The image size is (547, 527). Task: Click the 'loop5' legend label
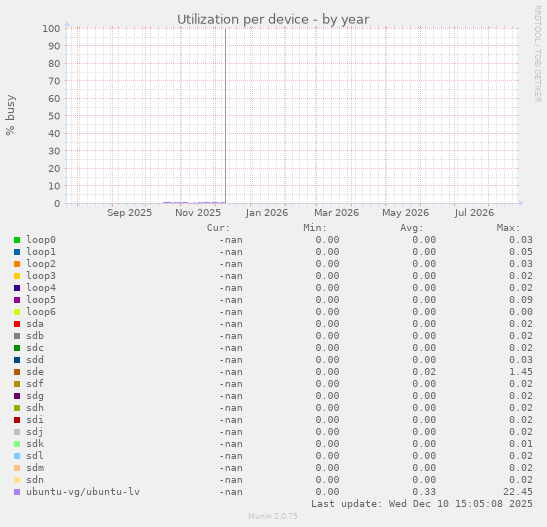41,300
